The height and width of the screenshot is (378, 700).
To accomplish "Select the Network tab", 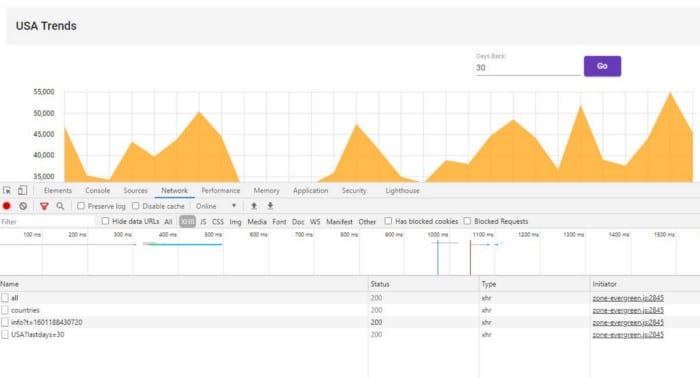I will tap(175, 191).
